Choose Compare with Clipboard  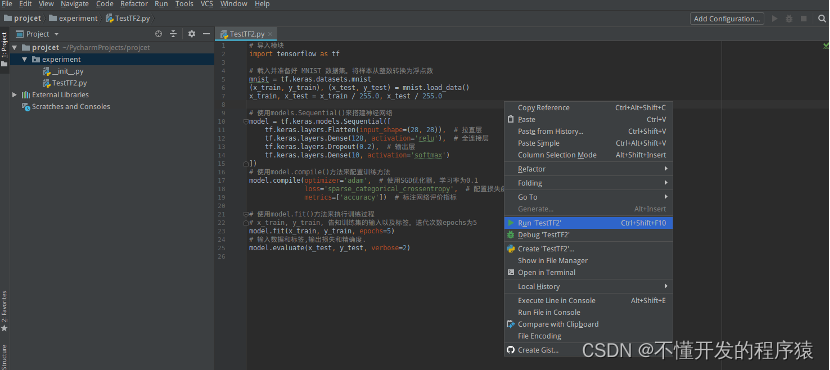(589, 324)
